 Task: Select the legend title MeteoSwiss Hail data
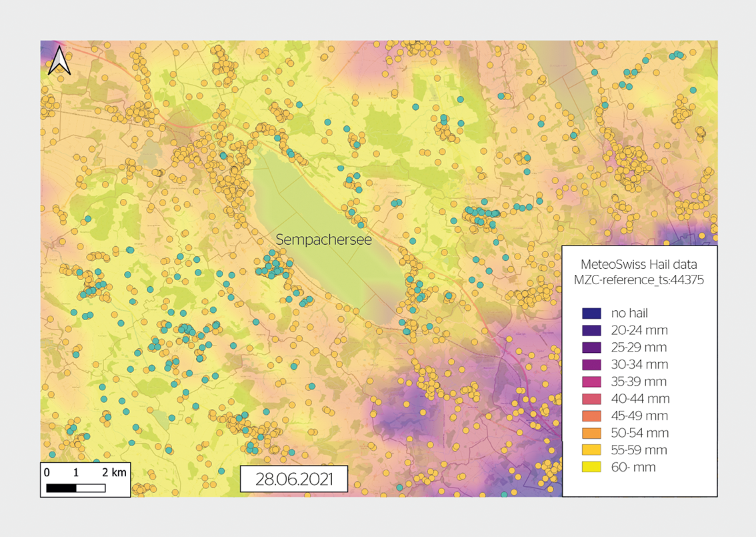(x=639, y=264)
